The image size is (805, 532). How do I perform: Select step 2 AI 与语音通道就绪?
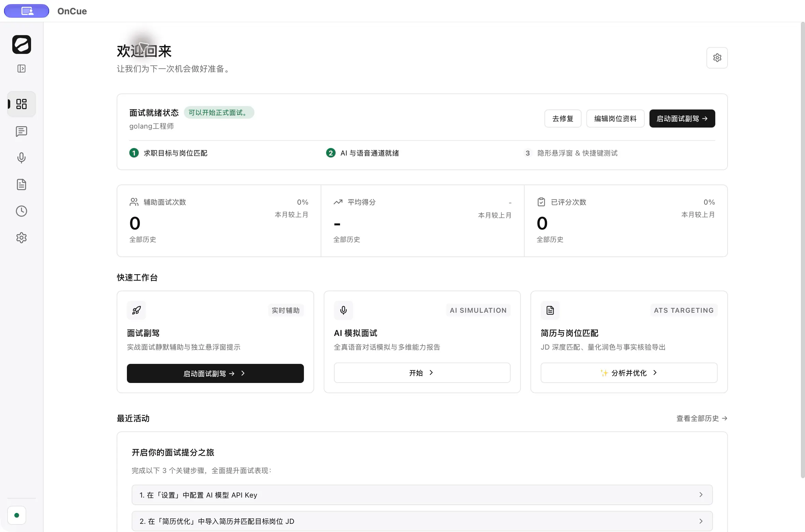(363, 153)
